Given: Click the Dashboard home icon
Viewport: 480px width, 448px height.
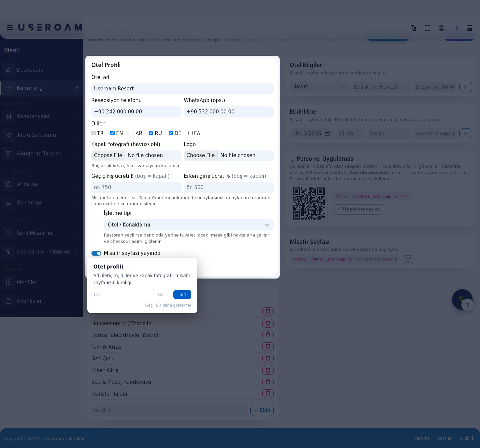Looking at the screenshot, I should (x=8, y=70).
